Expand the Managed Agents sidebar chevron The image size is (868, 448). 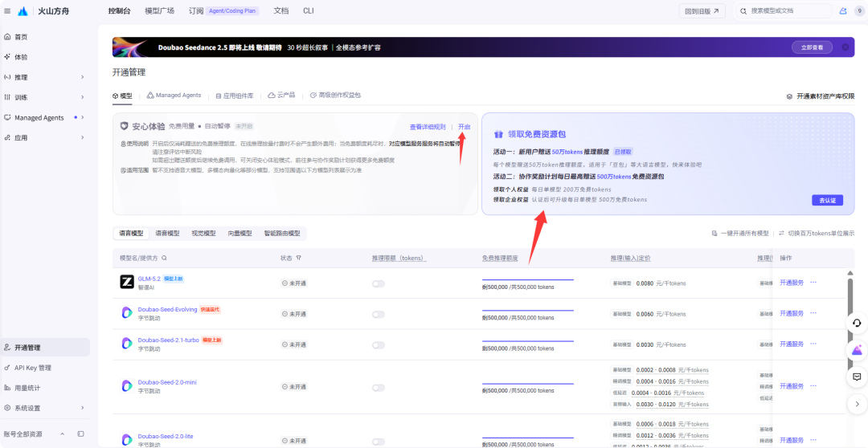83,117
